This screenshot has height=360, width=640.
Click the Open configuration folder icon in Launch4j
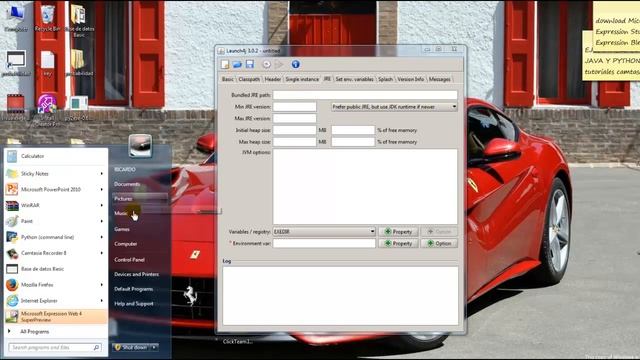(x=237, y=64)
